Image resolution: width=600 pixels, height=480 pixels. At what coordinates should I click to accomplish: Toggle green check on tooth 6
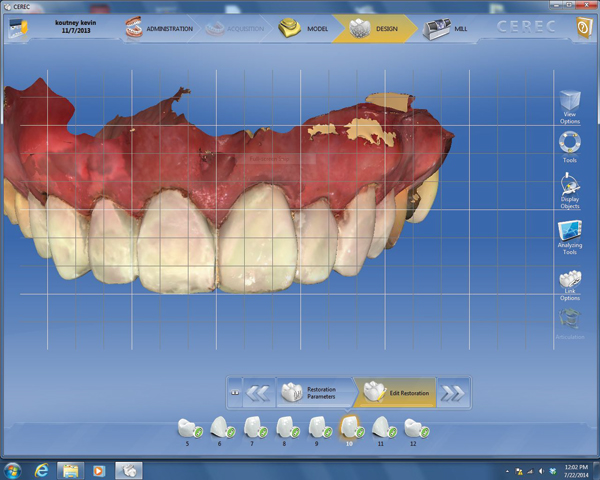tap(231, 432)
